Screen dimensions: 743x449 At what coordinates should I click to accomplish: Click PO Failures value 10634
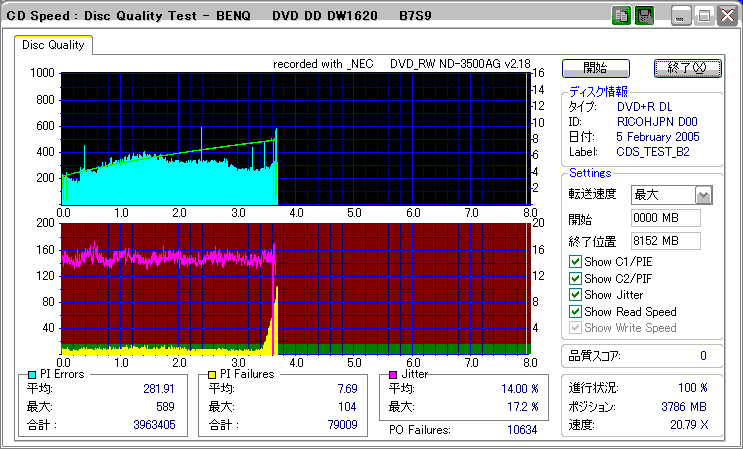(522, 430)
